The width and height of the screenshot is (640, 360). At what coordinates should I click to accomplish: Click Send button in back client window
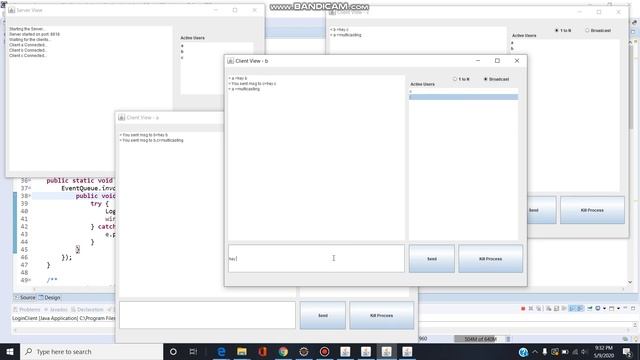pos(541,210)
